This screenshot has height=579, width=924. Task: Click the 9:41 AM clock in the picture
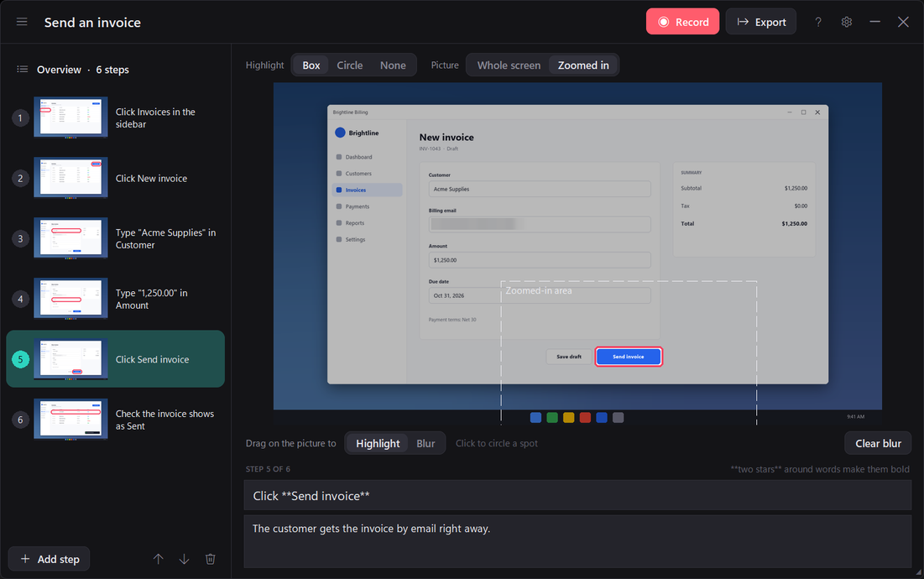click(856, 416)
